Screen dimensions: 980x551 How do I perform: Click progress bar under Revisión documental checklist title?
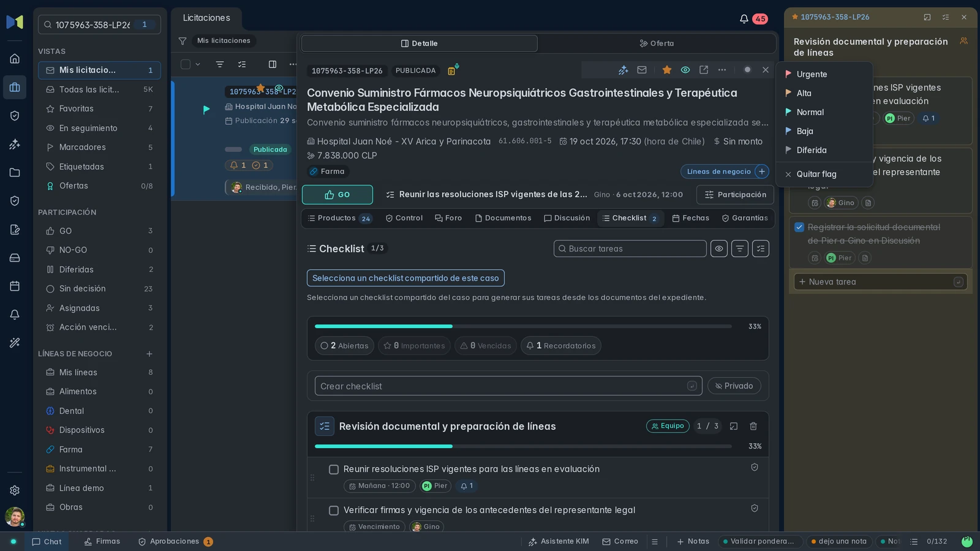pos(523,446)
